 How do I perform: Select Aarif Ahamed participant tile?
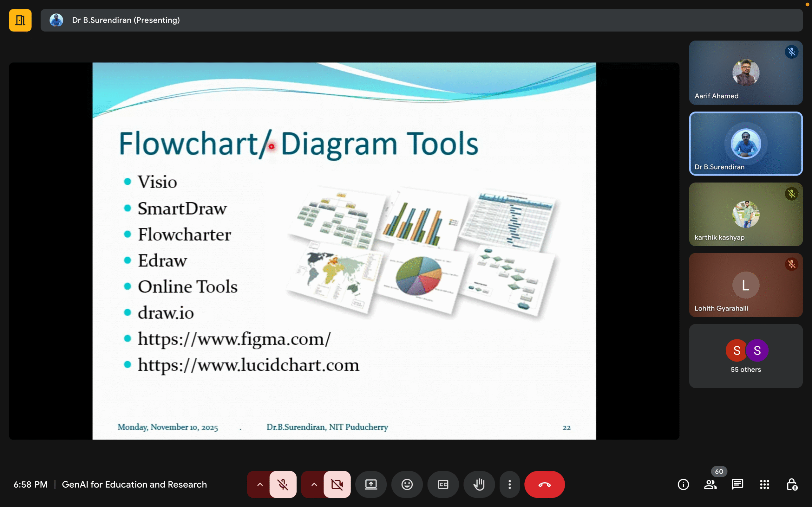tap(746, 73)
